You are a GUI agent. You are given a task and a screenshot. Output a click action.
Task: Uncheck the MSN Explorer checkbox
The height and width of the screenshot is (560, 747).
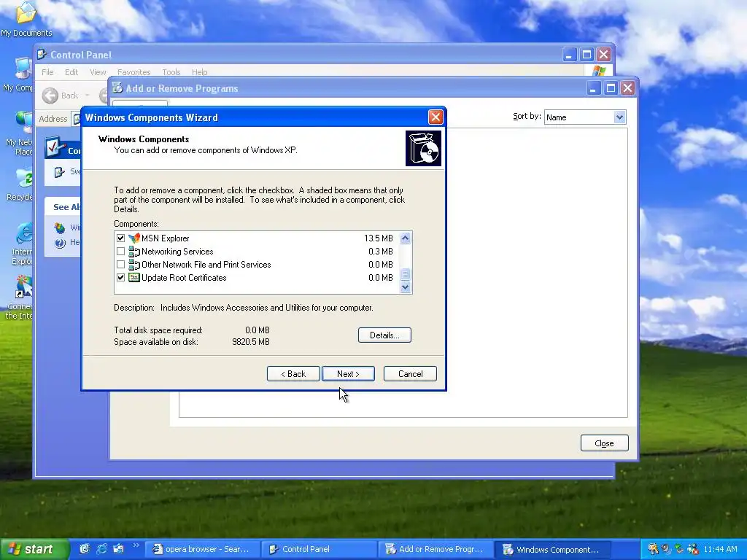pos(120,238)
